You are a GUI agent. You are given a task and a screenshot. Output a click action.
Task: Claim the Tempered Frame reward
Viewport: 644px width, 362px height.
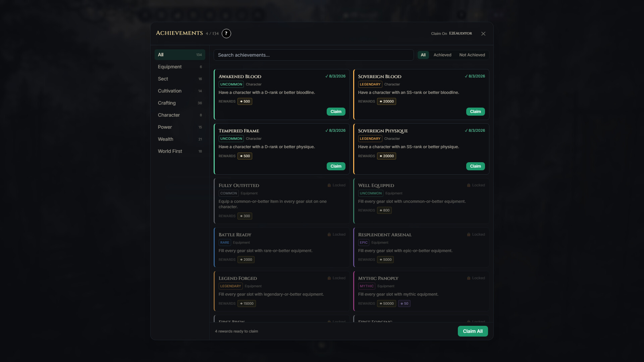(336, 166)
